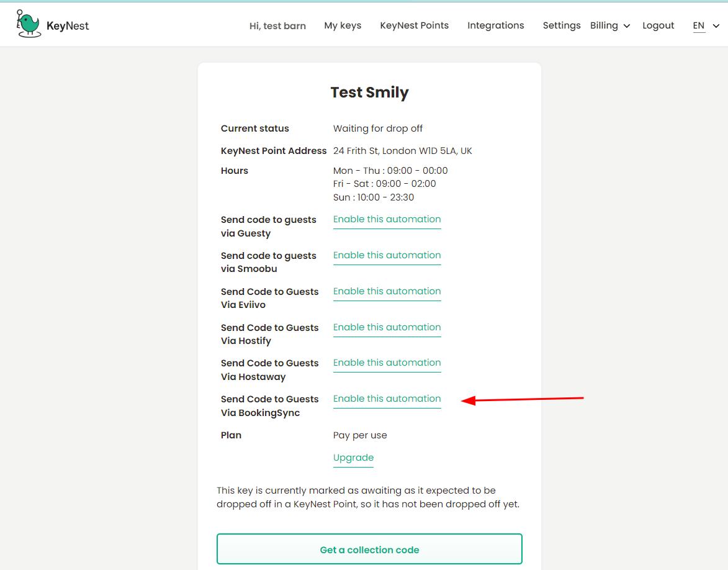728x570 pixels.
Task: Open the Integrations menu item
Action: (x=495, y=25)
